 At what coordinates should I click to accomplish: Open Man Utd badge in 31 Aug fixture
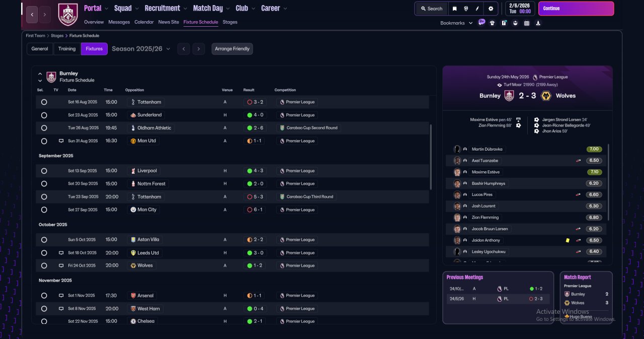point(133,141)
